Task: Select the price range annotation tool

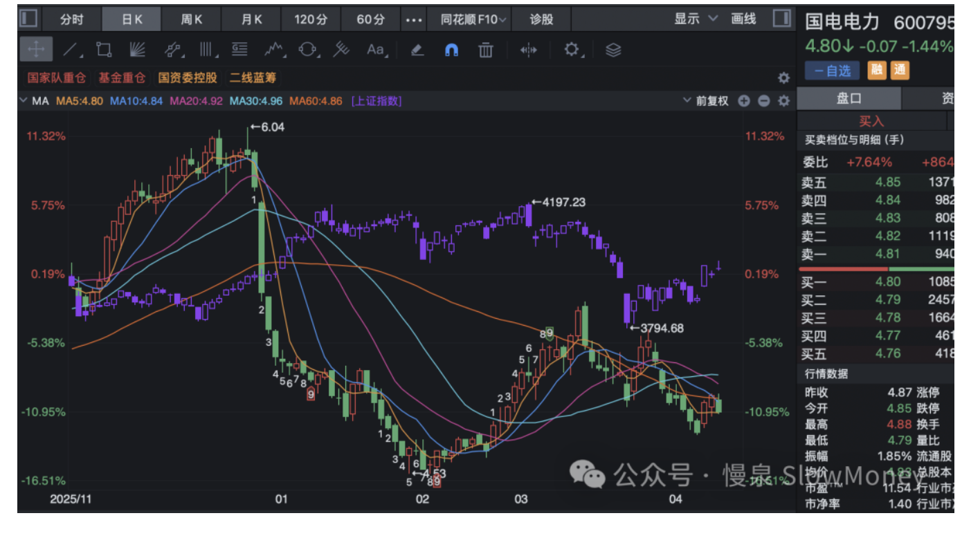Action: tap(240, 50)
